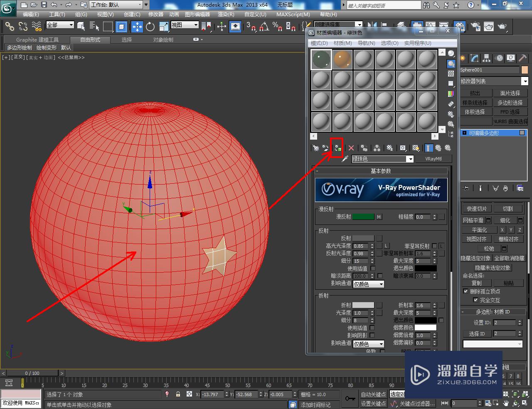Open the Utilities hammer panel tab
Image resolution: width=532 pixels, height=409 pixels.
[523, 58]
